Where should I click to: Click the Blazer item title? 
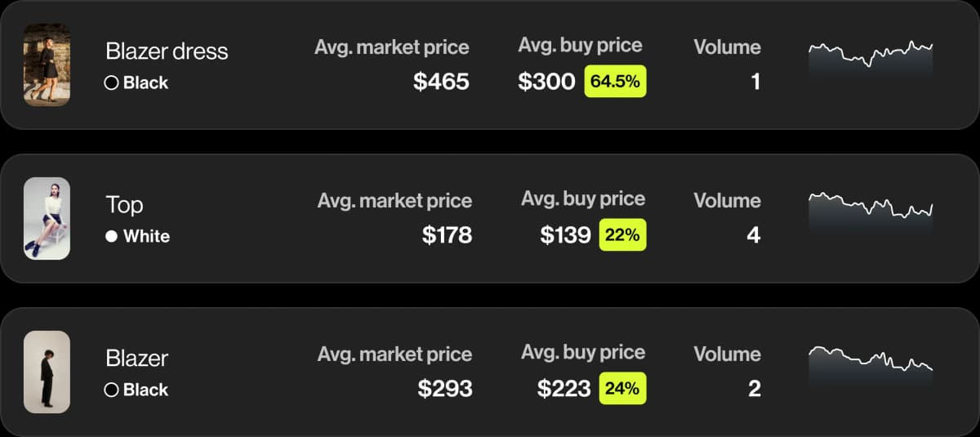point(136,359)
